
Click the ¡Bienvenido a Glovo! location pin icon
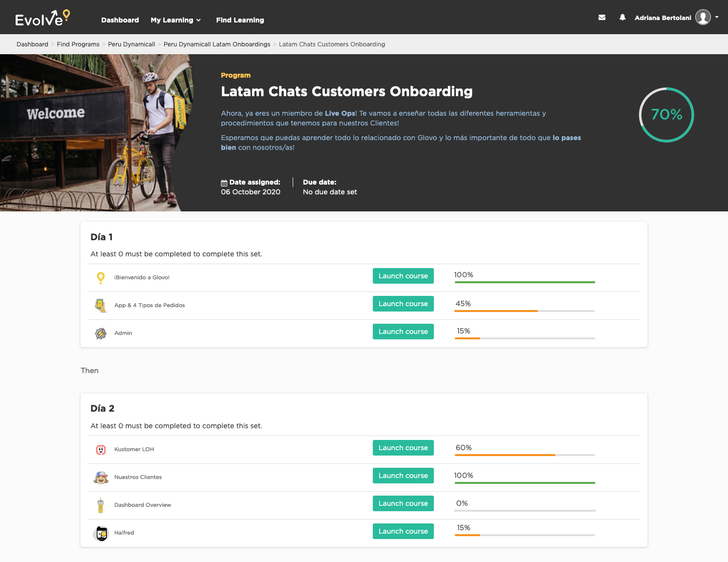click(x=101, y=278)
